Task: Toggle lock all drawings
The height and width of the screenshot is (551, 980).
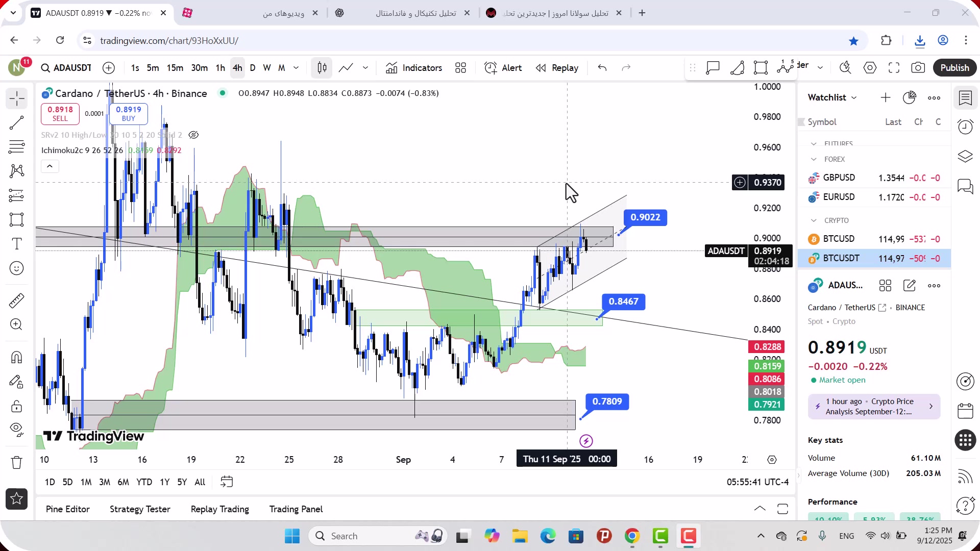Action: click(17, 406)
